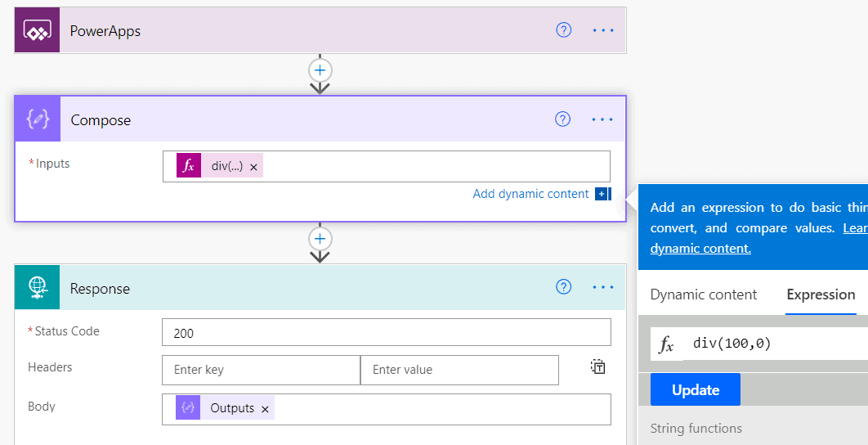Open the PowerApps step ellipsis menu

(x=603, y=30)
